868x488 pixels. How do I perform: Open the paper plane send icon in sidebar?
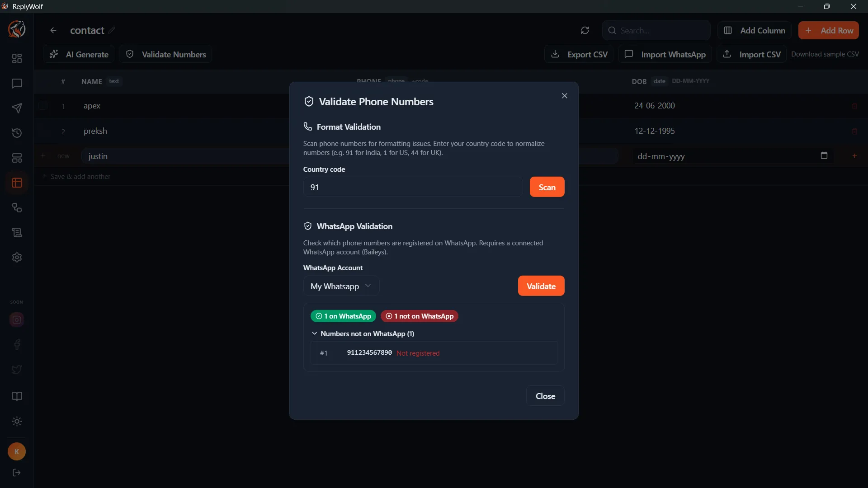point(17,108)
